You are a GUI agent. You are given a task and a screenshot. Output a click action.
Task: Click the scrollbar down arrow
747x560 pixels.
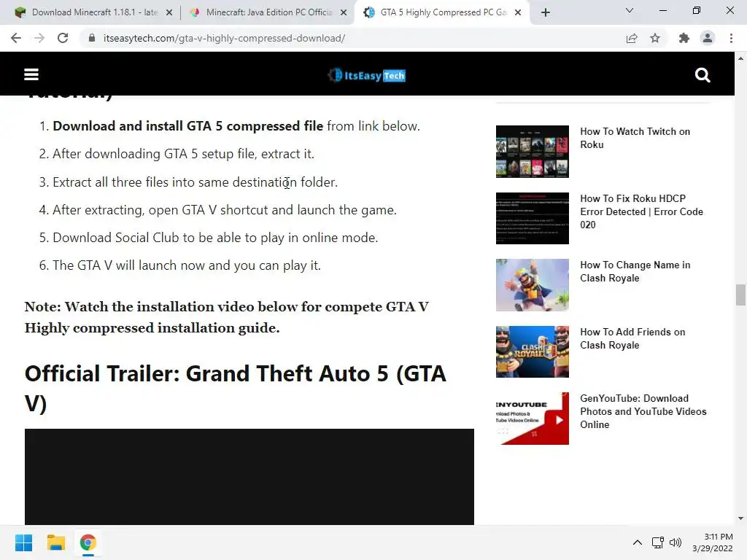pos(740,518)
